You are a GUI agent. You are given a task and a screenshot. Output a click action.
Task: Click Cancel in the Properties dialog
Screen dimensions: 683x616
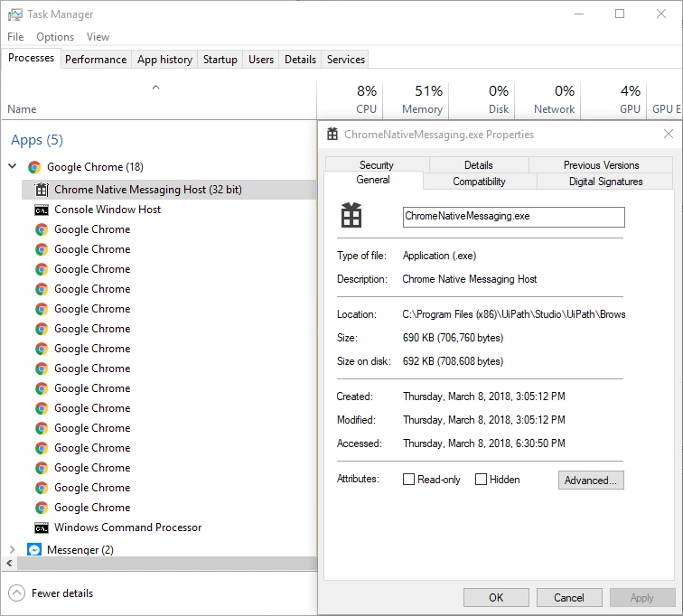(569, 598)
